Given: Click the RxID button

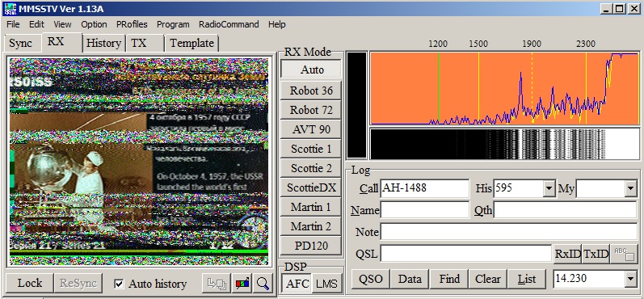Looking at the screenshot, I should tap(567, 254).
